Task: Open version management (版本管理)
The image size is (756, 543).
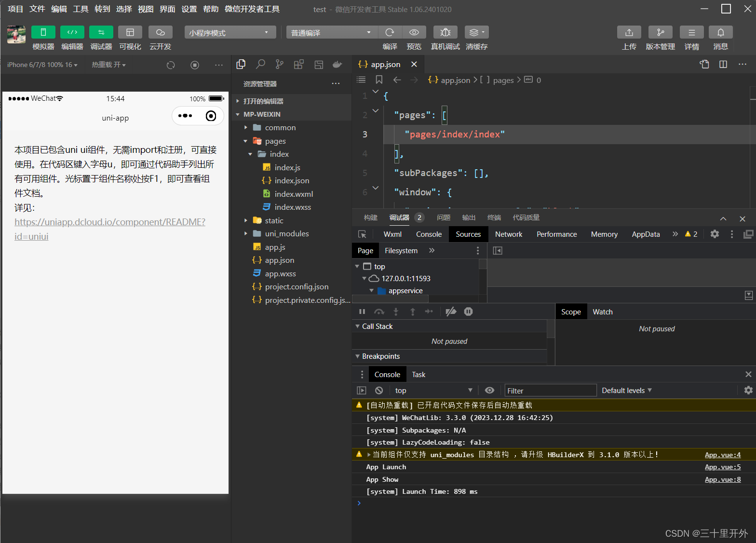Action: pos(661,32)
